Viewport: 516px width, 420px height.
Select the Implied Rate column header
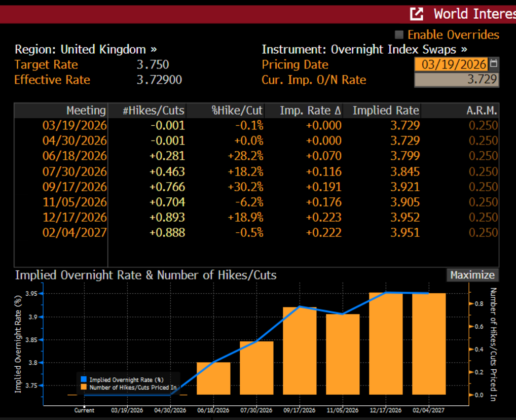[x=386, y=111]
